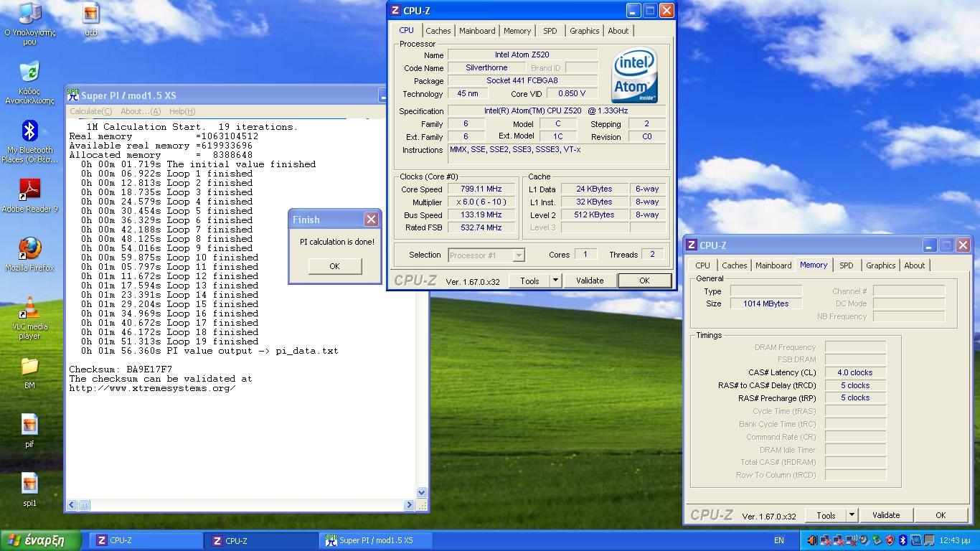Open My Bluetooth Places desktop icon
Image resolution: width=980 pixels, height=551 pixels.
[x=29, y=142]
